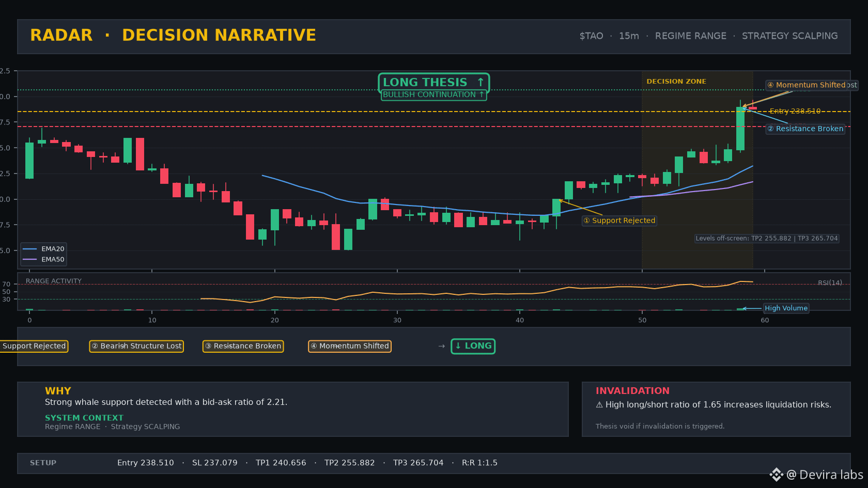Click the Entry 238.510 price line label
The height and width of the screenshot is (488, 868).
[x=795, y=111]
